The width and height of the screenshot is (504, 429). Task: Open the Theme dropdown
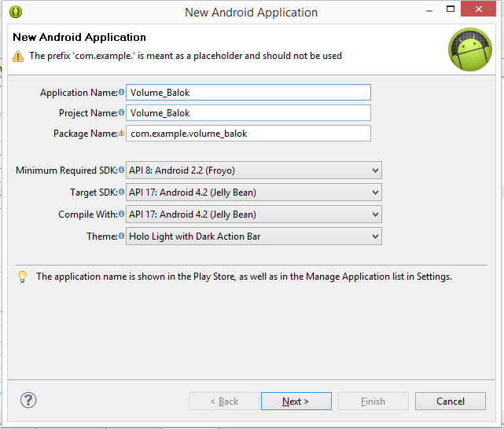pyautogui.click(x=254, y=236)
